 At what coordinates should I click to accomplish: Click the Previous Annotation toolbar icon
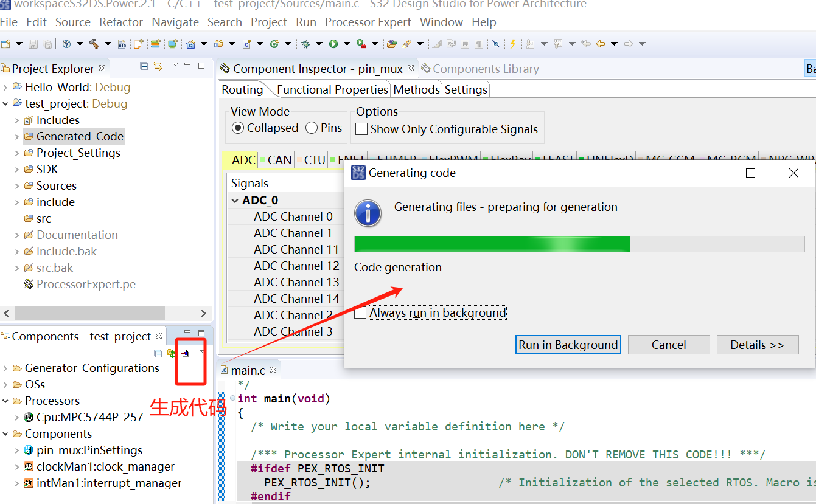click(558, 44)
